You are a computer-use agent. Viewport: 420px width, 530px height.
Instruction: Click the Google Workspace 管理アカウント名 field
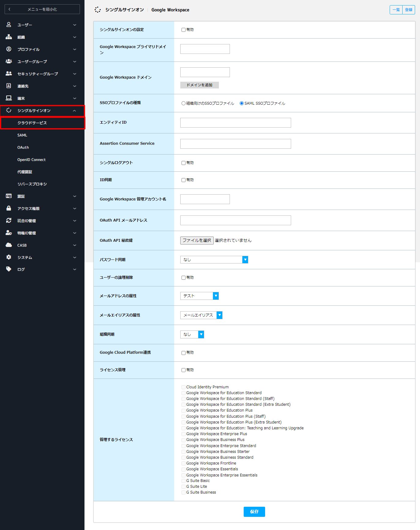(x=205, y=199)
